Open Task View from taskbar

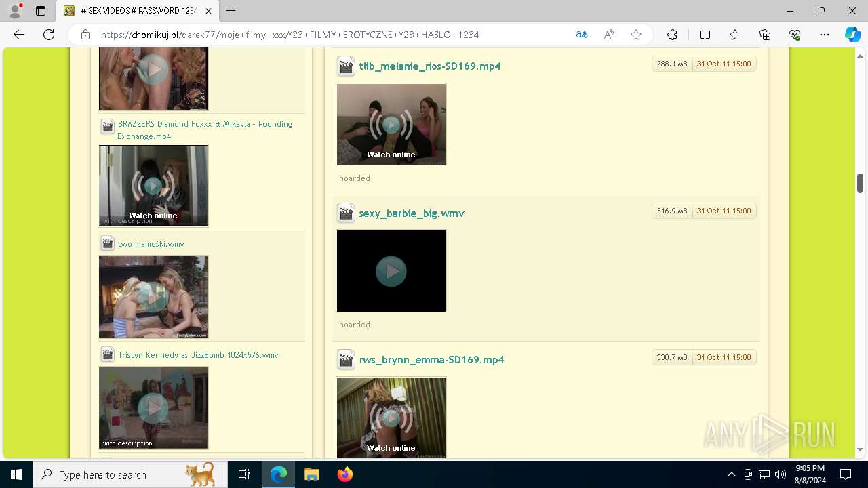click(244, 474)
